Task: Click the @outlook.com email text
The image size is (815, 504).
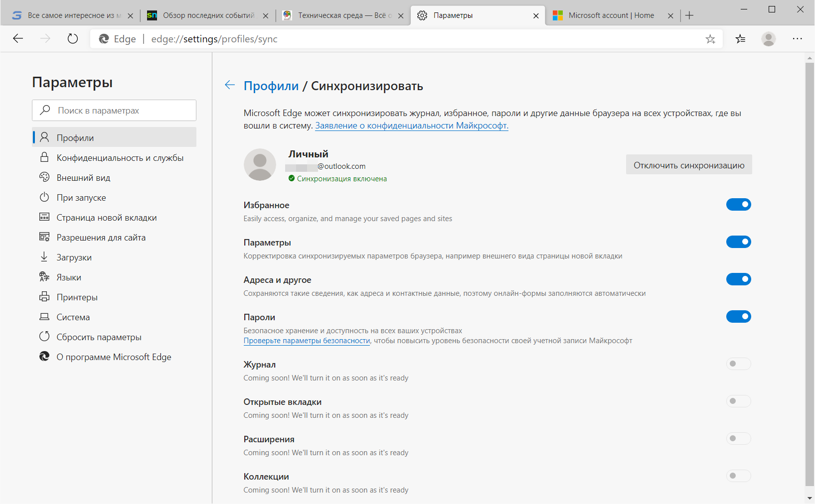Action: coord(341,166)
